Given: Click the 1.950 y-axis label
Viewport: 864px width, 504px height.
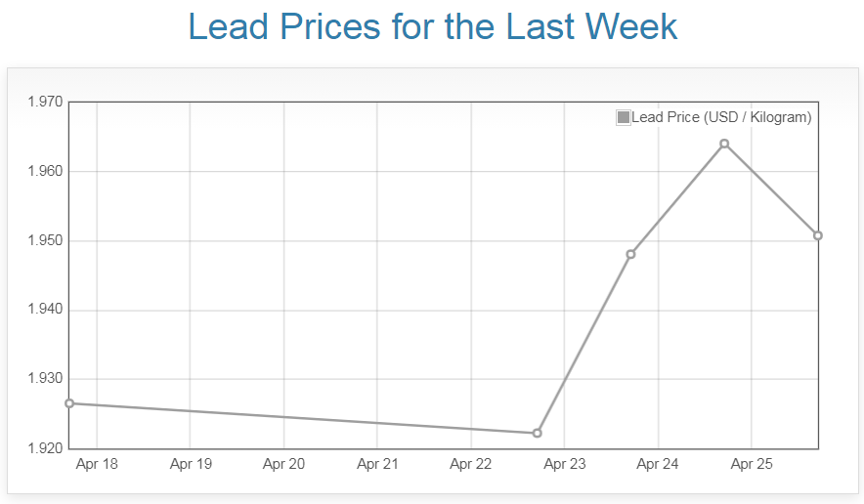Looking at the screenshot, I should point(44,240).
